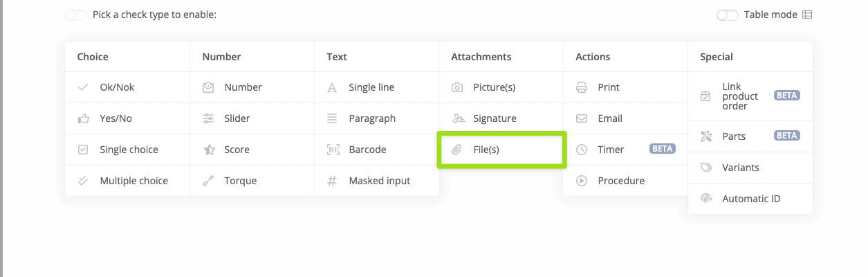Select the Multiple choice option

[x=133, y=181]
